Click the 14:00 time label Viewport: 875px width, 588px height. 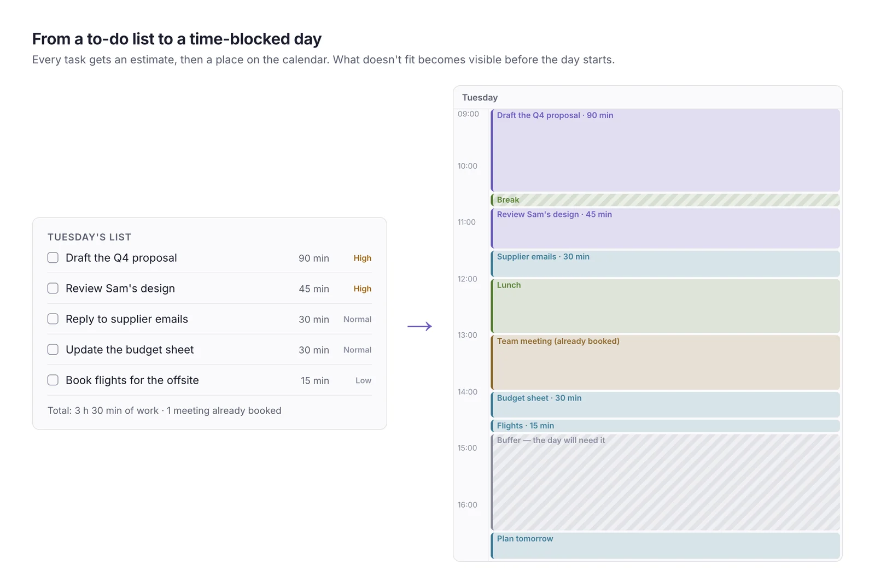(467, 391)
